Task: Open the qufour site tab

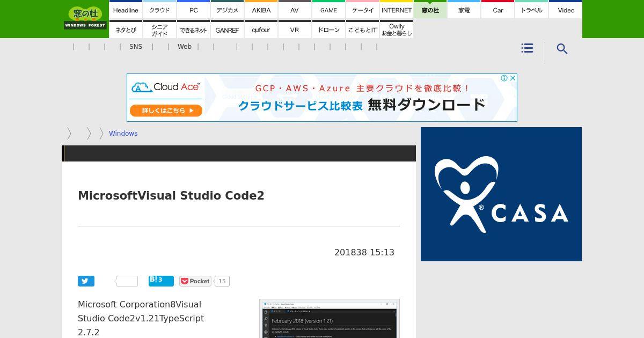Action: click(x=261, y=30)
